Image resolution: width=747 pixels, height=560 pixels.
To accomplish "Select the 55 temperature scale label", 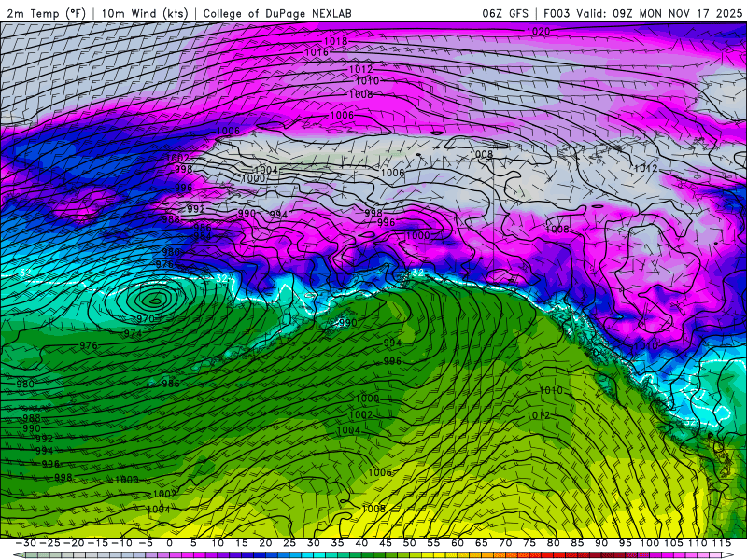I will coord(433,543).
